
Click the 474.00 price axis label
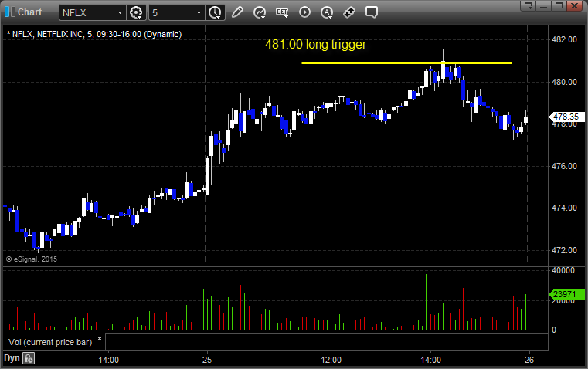point(564,208)
